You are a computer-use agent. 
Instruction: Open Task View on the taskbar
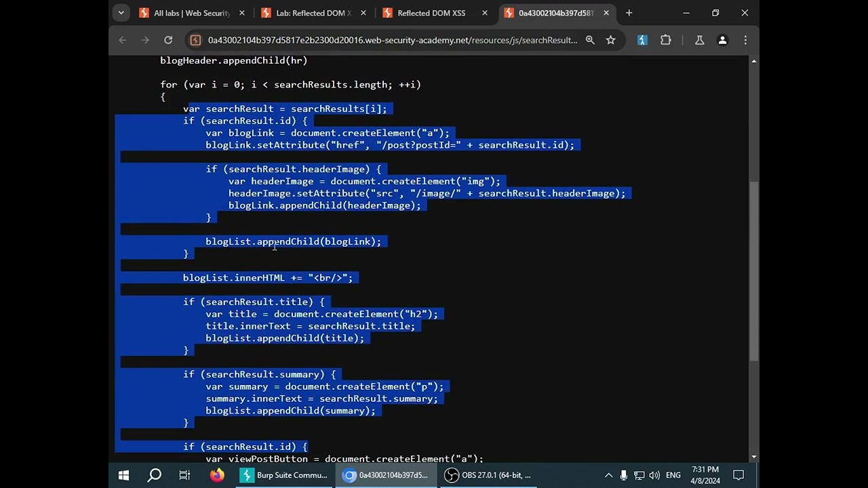tap(184, 475)
